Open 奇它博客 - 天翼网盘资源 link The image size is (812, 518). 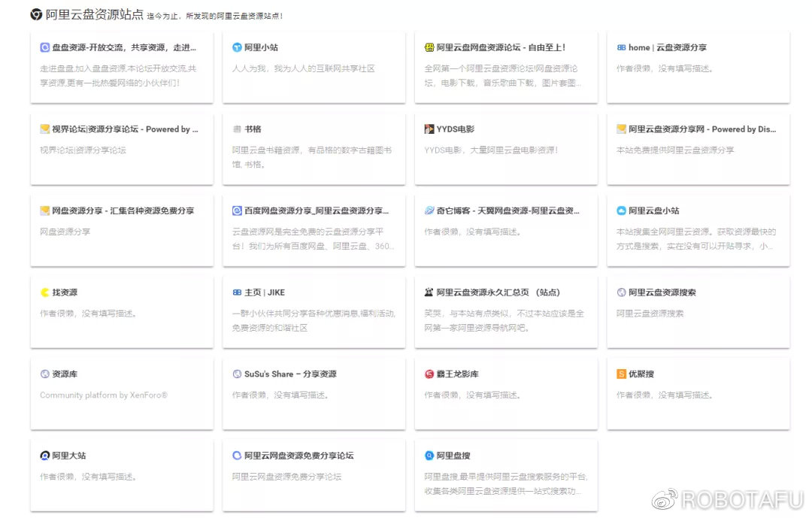508,211
